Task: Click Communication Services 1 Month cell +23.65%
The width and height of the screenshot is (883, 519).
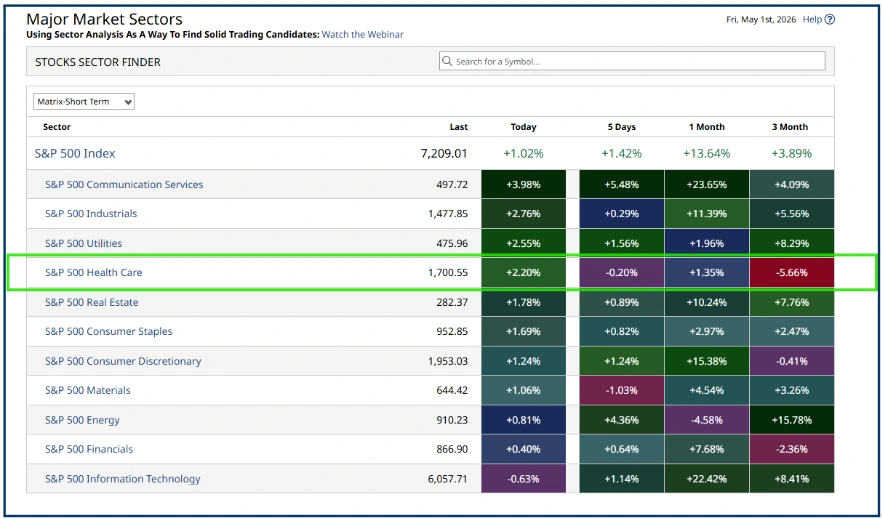Action: tap(707, 184)
